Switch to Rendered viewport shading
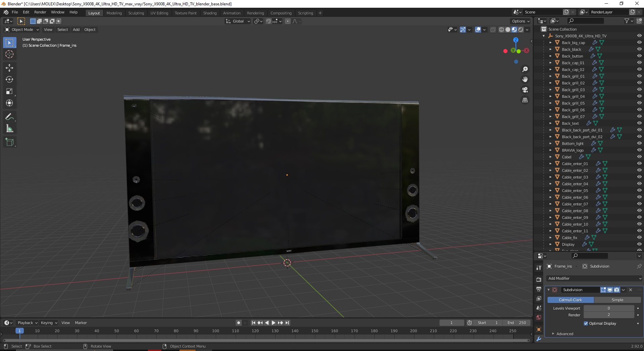The image size is (644, 351). (x=521, y=30)
